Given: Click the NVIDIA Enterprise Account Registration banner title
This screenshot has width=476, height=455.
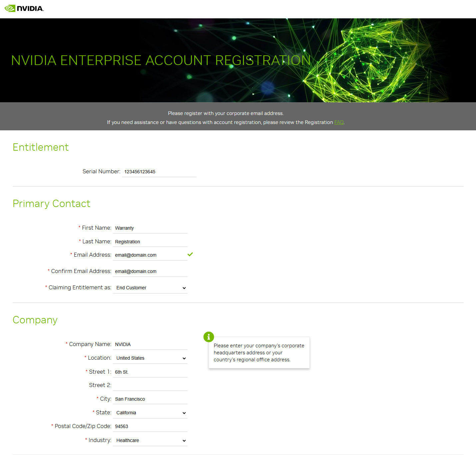Looking at the screenshot, I should pos(161,60).
